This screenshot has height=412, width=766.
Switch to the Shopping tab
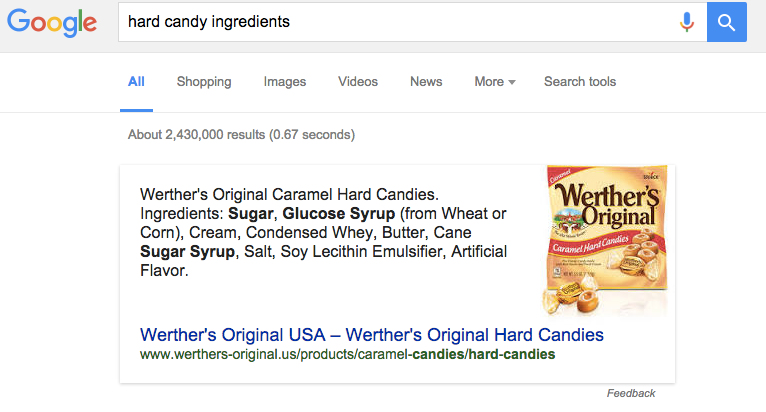(x=204, y=82)
